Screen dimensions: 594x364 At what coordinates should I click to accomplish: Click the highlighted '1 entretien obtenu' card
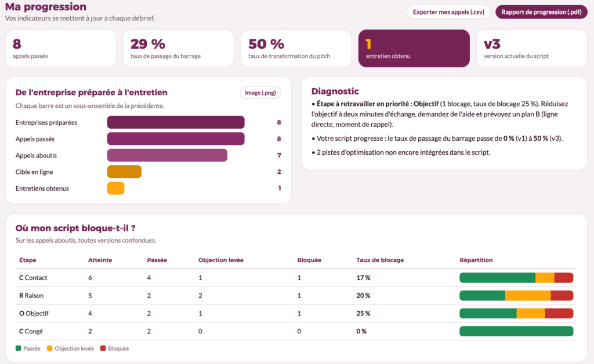point(414,49)
